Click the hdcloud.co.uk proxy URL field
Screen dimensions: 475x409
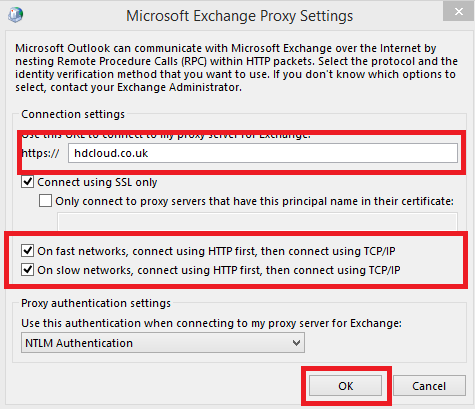[x=263, y=153]
